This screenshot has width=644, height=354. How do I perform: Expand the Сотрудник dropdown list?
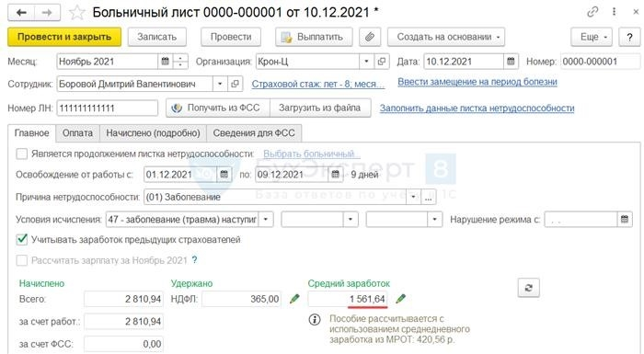220,85
